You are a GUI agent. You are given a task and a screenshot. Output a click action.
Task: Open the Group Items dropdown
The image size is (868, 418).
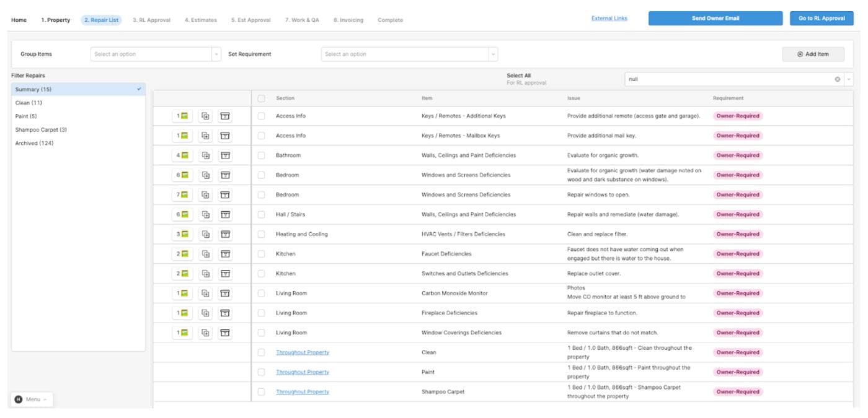coord(155,54)
